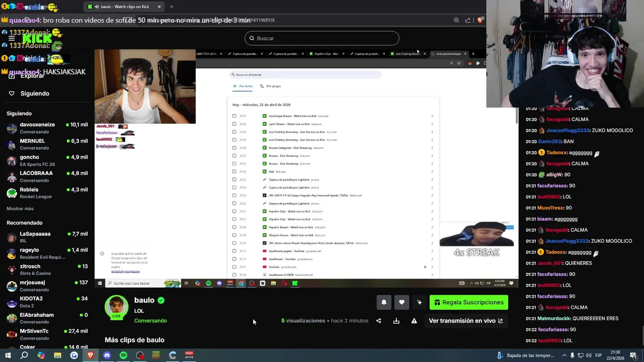Click the history page scrollbar in clip
This screenshot has height=362, width=644.
[517, 116]
